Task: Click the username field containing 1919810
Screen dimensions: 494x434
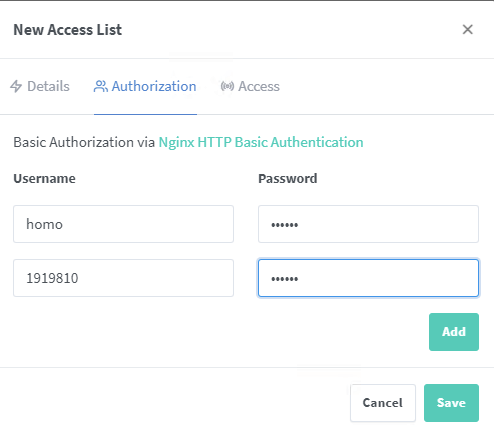Action: 123,278
